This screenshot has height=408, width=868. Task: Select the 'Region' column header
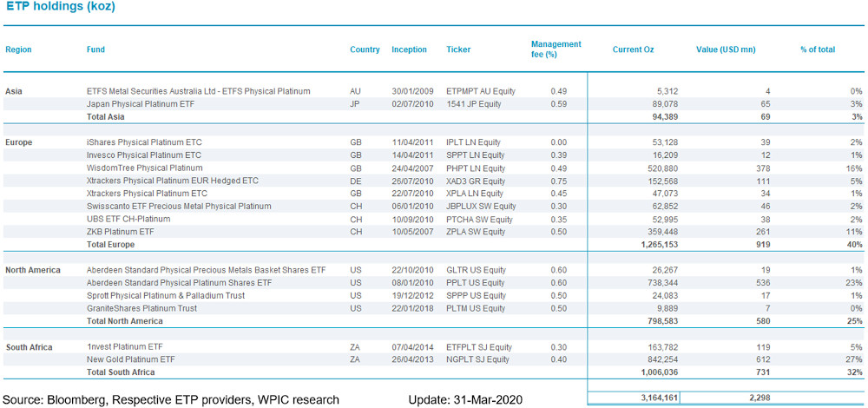(x=18, y=49)
